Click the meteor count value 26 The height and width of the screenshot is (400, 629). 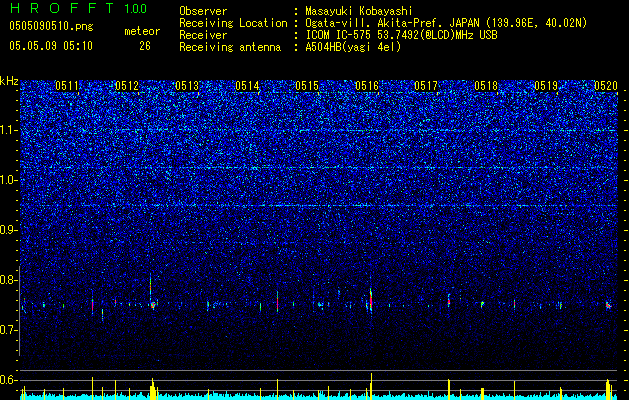(145, 46)
